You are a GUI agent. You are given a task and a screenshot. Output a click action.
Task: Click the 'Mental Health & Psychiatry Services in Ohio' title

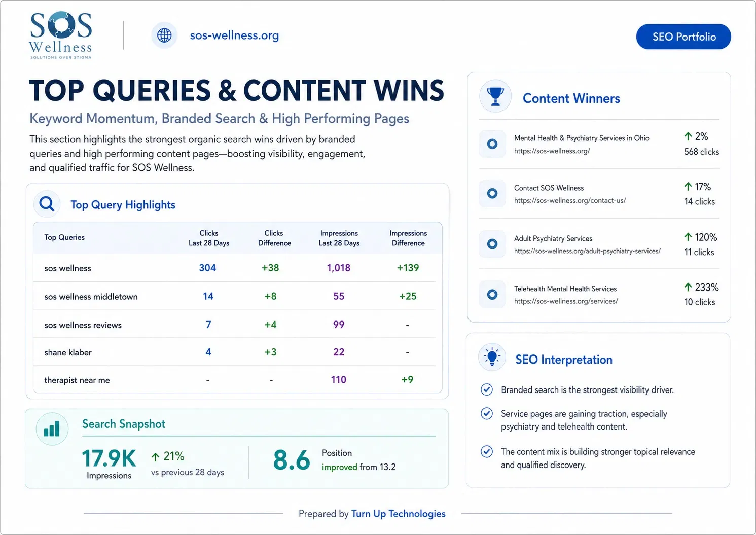[582, 138]
